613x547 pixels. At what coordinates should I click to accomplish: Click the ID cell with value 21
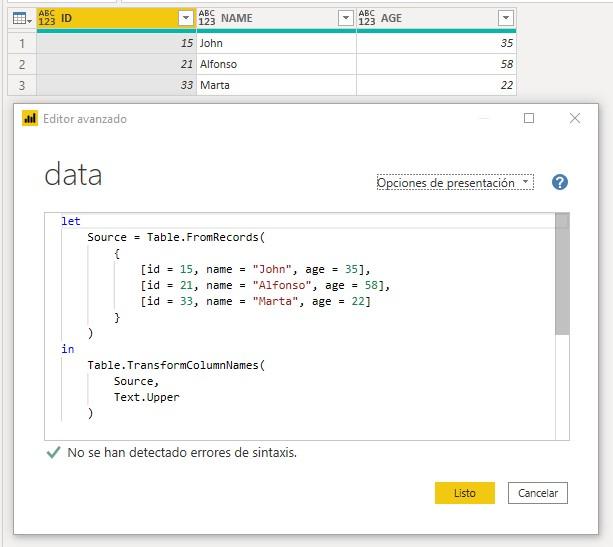tap(116, 64)
